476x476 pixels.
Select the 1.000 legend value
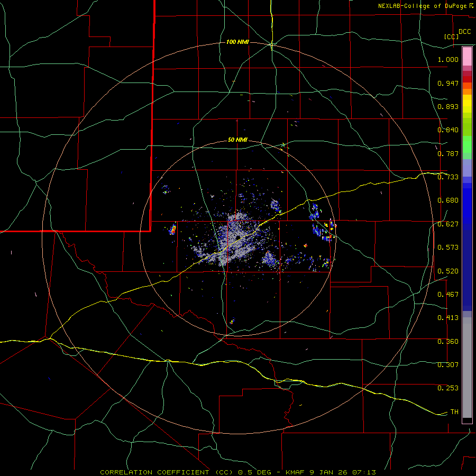click(448, 59)
